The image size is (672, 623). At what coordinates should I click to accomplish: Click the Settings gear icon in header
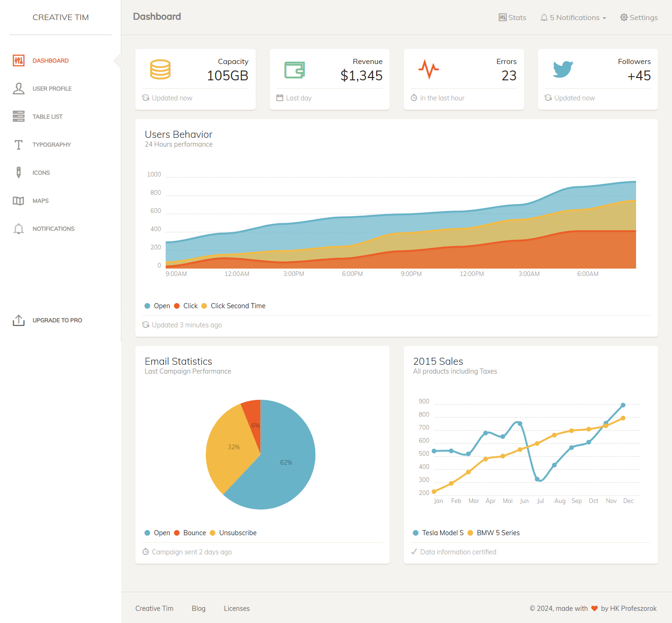pyautogui.click(x=623, y=17)
